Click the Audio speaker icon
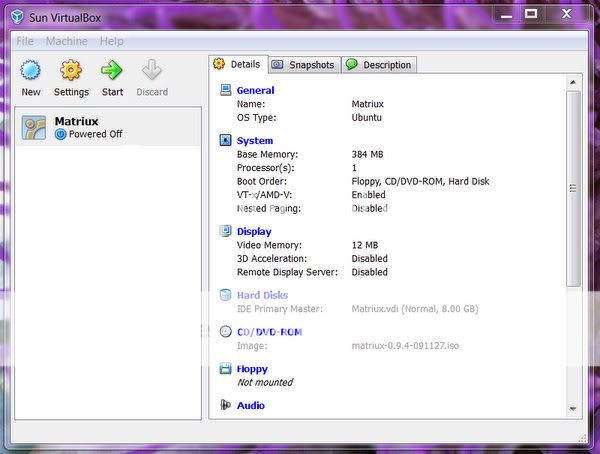Screen dimensions: 600x454 point(225,405)
